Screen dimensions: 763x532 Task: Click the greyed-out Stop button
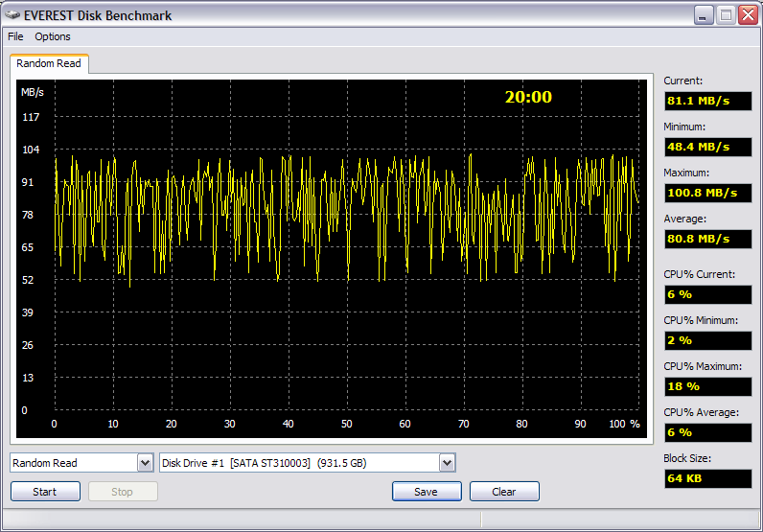pos(123,492)
